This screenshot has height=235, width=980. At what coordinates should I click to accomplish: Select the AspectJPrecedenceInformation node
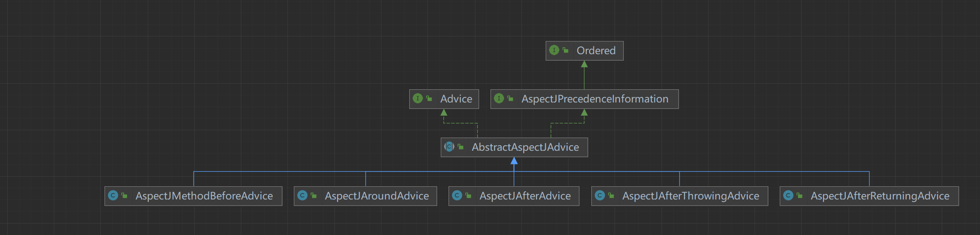584,99
